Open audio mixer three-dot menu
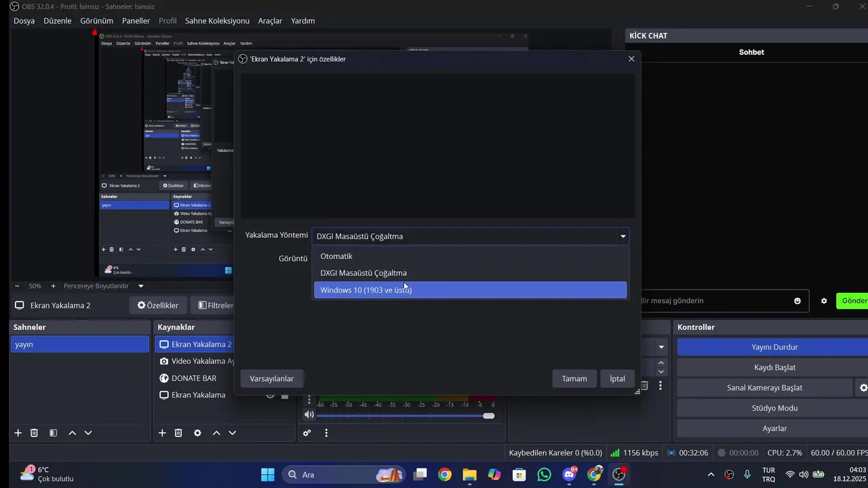The width and height of the screenshot is (868, 488). [326, 433]
